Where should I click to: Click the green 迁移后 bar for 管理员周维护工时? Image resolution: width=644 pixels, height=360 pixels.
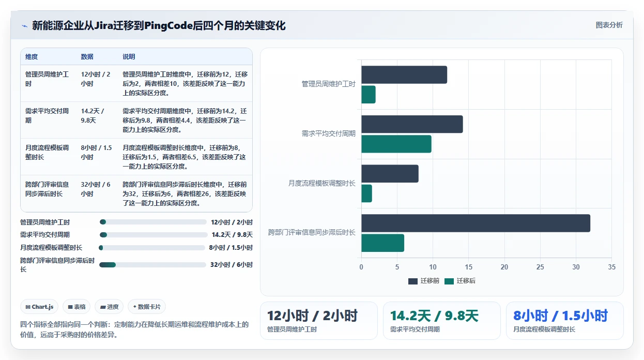pyautogui.click(x=369, y=95)
